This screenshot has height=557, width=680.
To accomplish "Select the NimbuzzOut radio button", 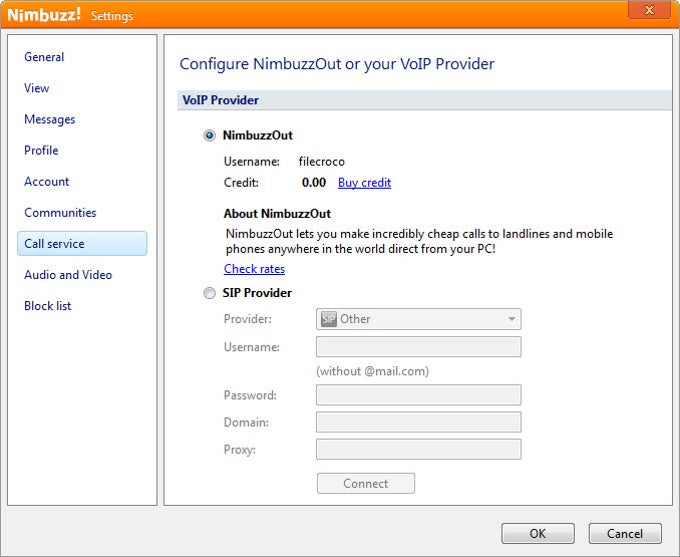I will point(209,136).
